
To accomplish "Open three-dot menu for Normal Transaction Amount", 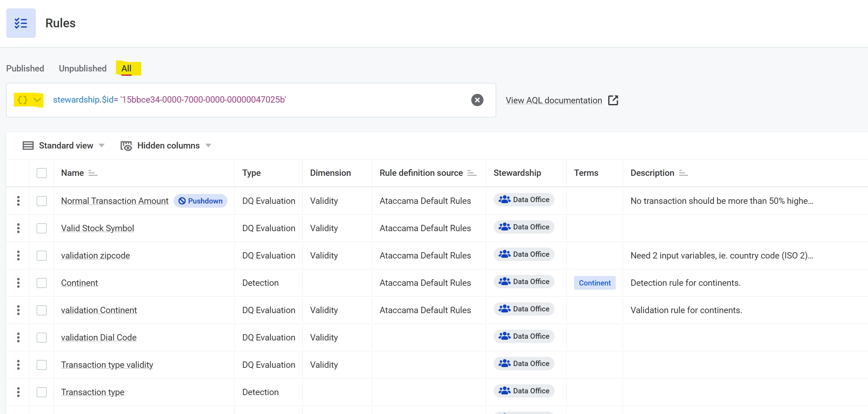I will [x=18, y=201].
